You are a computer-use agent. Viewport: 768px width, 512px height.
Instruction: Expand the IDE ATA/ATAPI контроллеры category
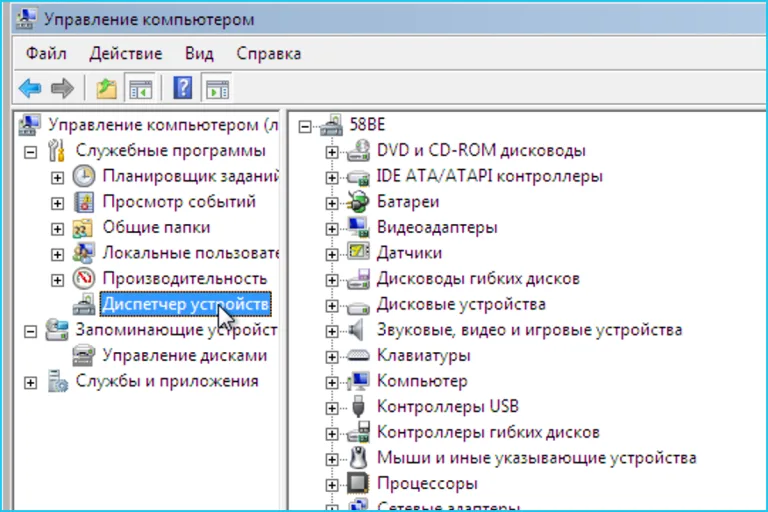point(332,177)
